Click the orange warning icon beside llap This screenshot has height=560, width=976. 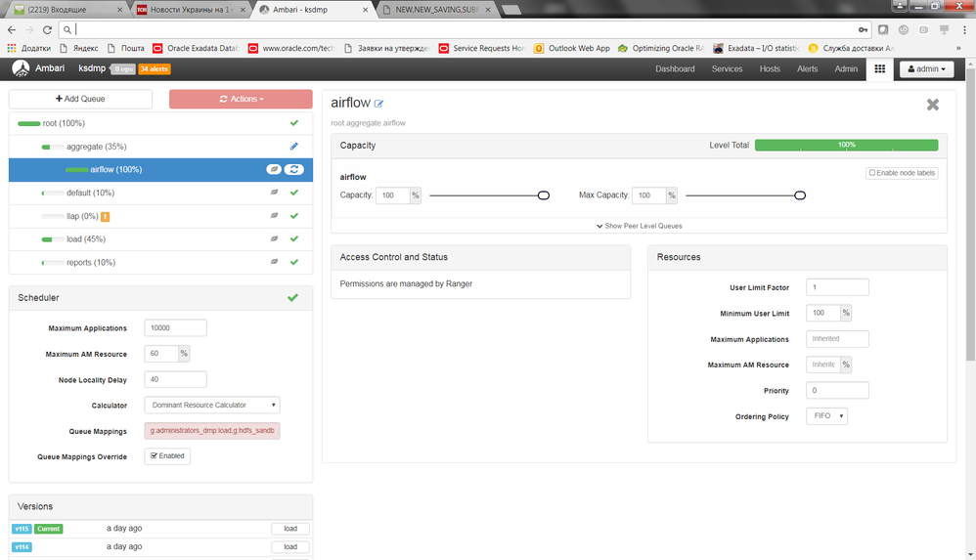pyautogui.click(x=106, y=217)
